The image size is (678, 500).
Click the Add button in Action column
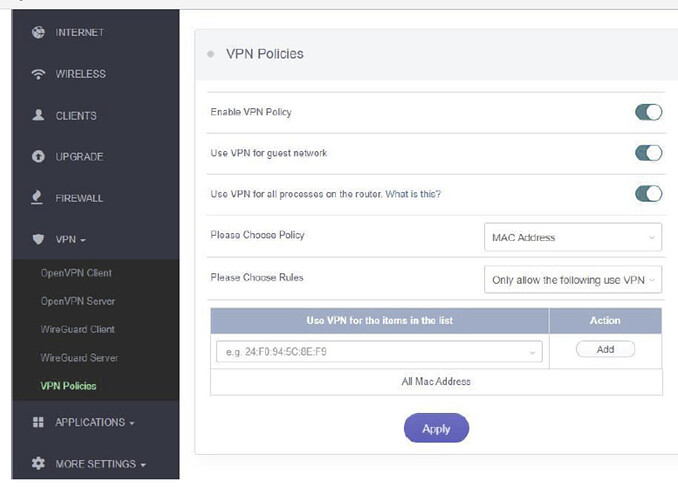click(605, 349)
